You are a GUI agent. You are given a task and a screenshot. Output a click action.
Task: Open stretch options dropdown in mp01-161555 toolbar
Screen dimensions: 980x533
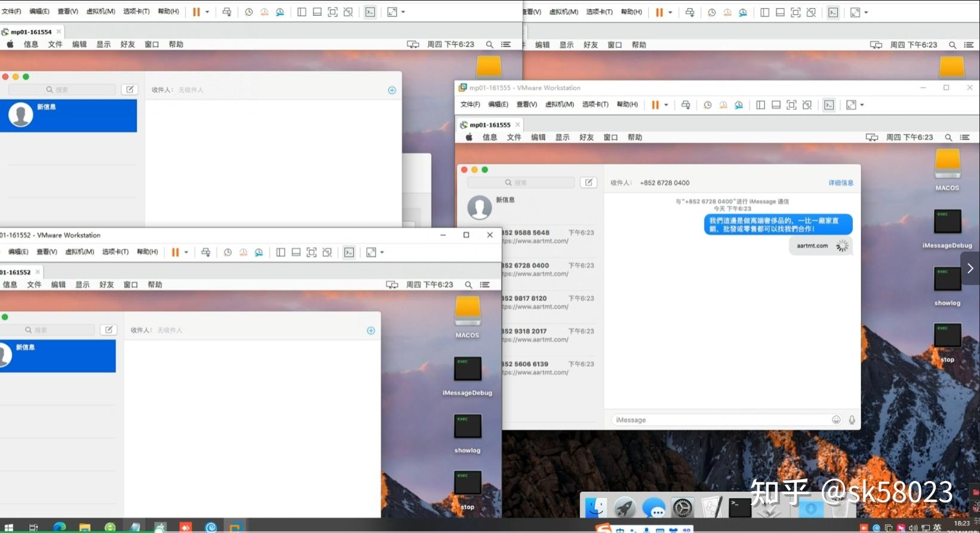coord(862,105)
